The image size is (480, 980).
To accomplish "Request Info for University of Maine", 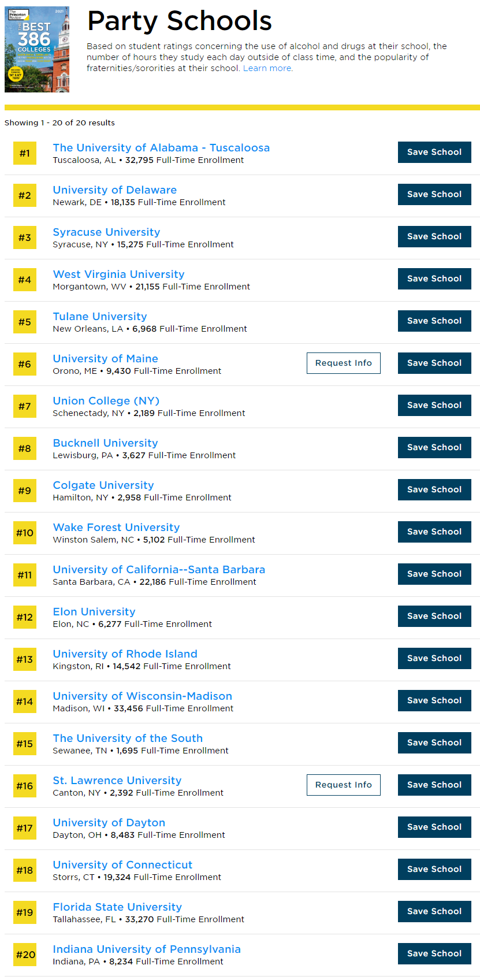I will [344, 363].
